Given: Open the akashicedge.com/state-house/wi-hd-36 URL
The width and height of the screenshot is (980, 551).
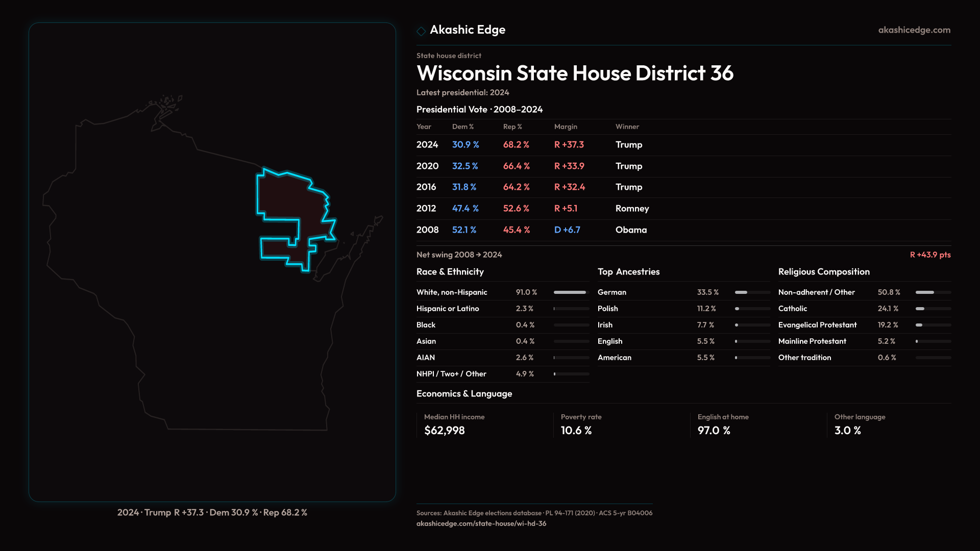Looking at the screenshot, I should pos(481,523).
